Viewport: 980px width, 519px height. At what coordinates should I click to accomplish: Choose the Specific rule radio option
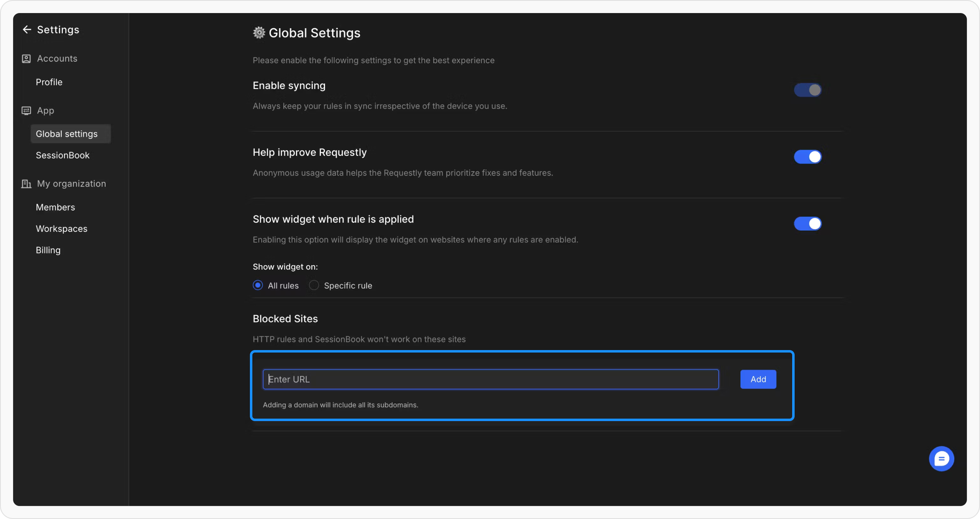click(x=314, y=285)
